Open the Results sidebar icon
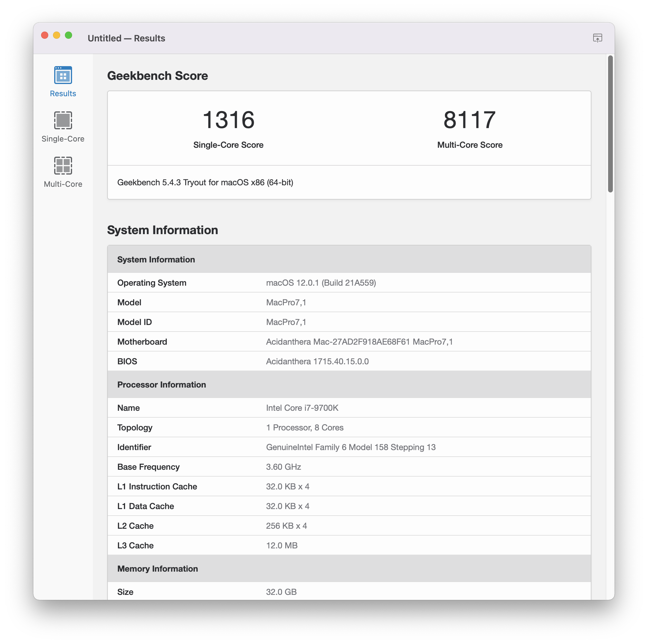This screenshot has width=648, height=644. click(63, 75)
